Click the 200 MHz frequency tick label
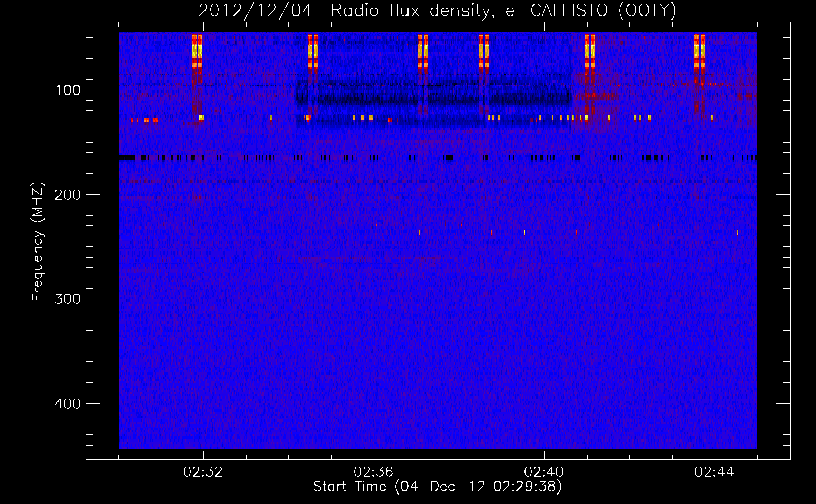Viewport: 816px width, 504px height. click(68, 195)
